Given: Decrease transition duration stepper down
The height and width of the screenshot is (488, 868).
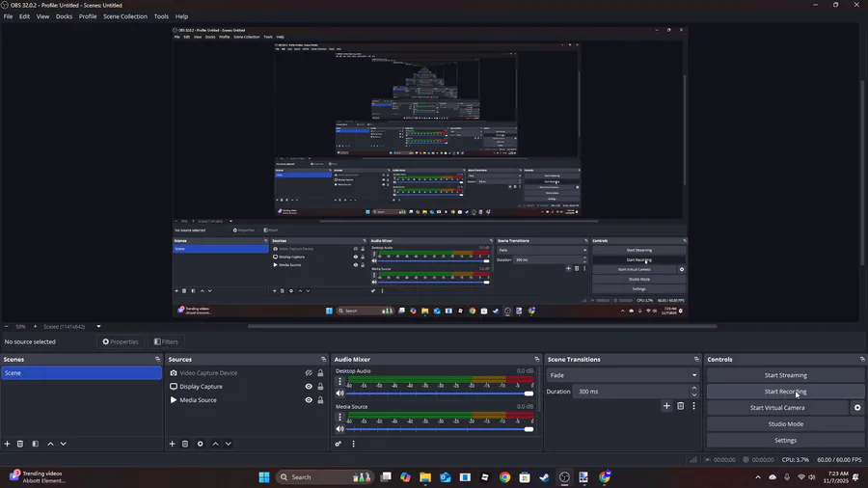Looking at the screenshot, I should tap(694, 394).
